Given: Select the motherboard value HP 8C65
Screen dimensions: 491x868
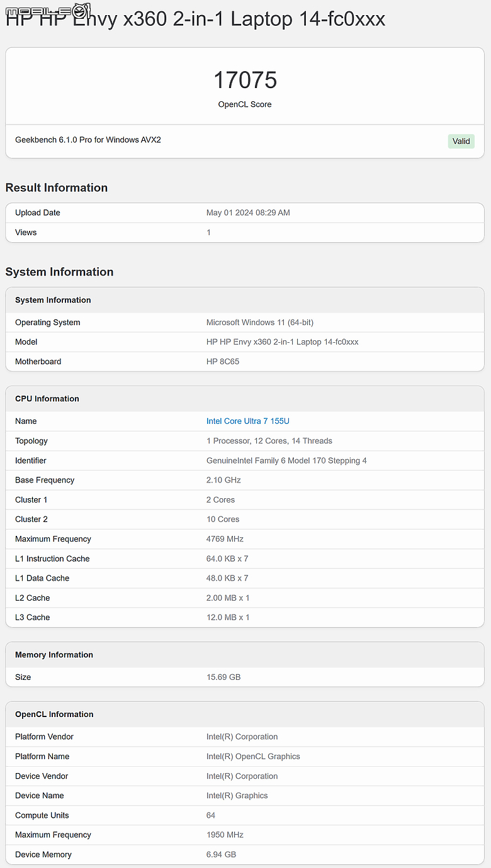Looking at the screenshot, I should pos(223,362).
